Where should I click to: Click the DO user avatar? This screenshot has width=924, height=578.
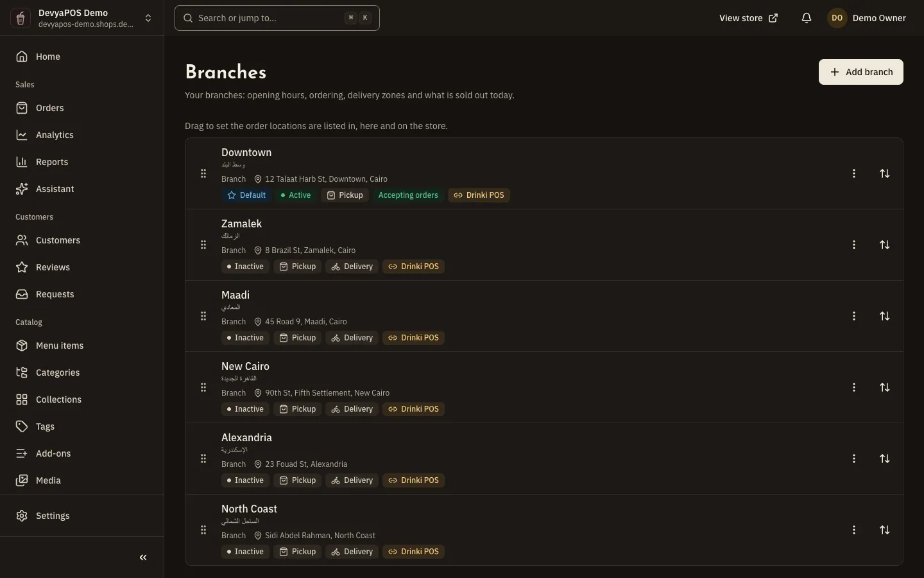(x=837, y=18)
